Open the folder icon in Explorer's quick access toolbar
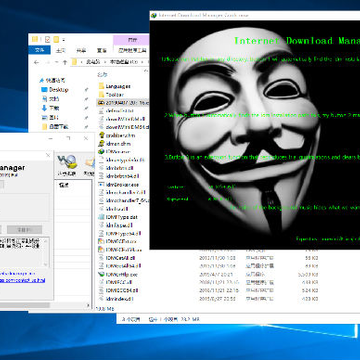The height and width of the screenshot is (360, 360). click(35, 40)
